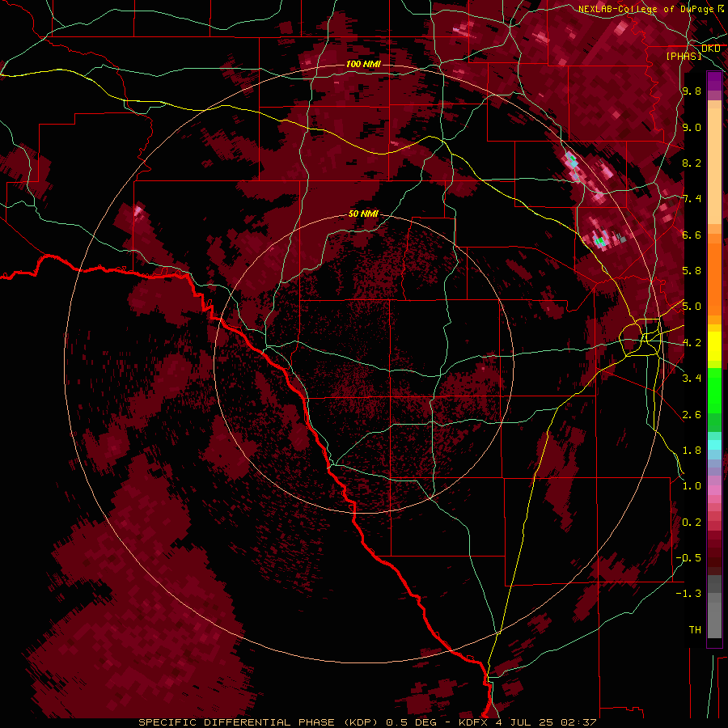
Task: Click the DKD product label
Action: point(710,48)
